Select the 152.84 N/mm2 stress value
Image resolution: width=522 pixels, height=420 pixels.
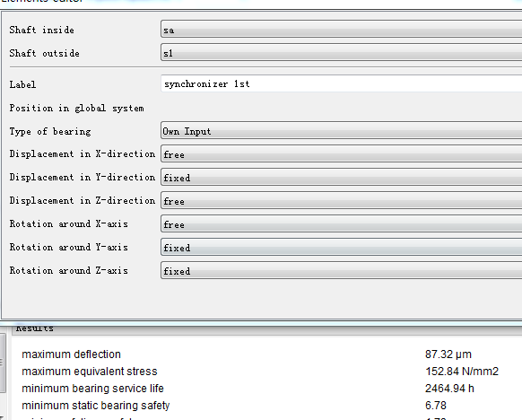point(462,371)
